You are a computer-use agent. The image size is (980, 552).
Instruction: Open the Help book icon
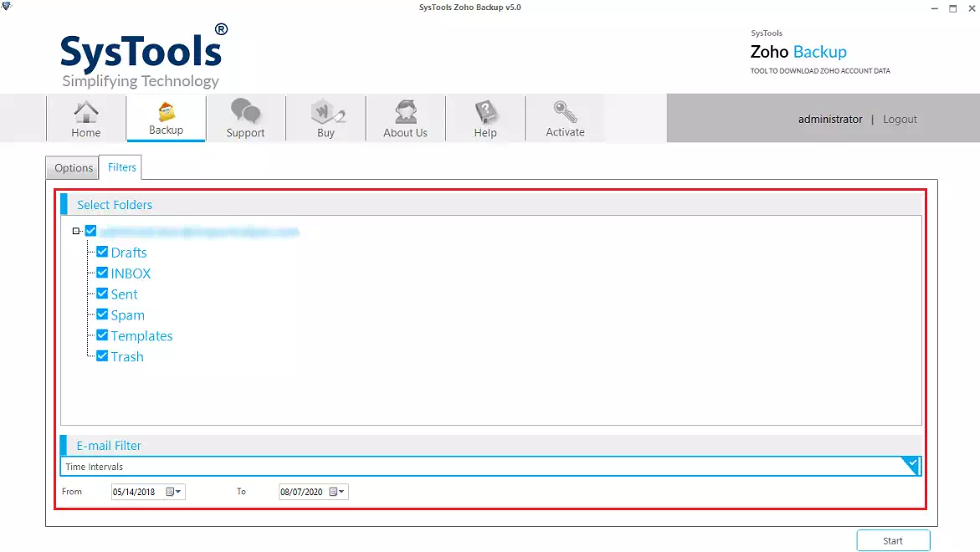tap(485, 112)
